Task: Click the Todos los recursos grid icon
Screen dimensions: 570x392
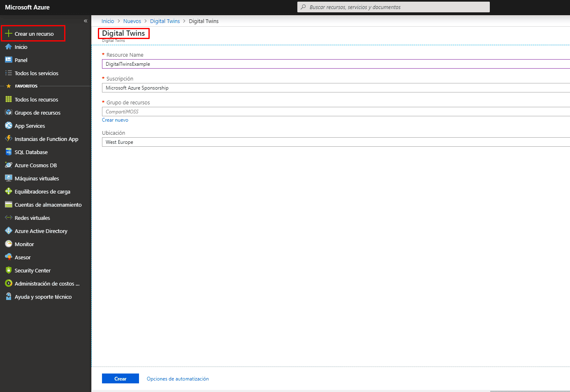Action: [8, 99]
